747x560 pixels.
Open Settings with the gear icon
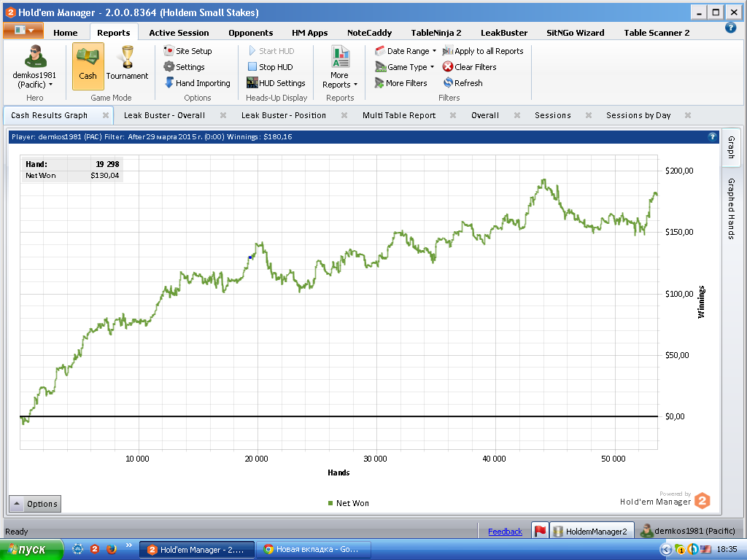click(185, 66)
